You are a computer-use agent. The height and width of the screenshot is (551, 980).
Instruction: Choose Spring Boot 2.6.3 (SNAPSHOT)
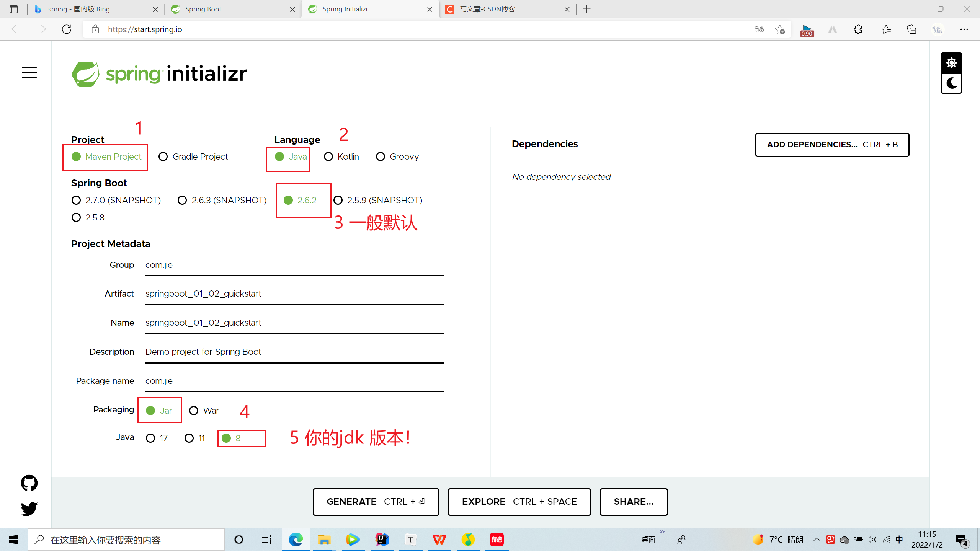[222, 200]
